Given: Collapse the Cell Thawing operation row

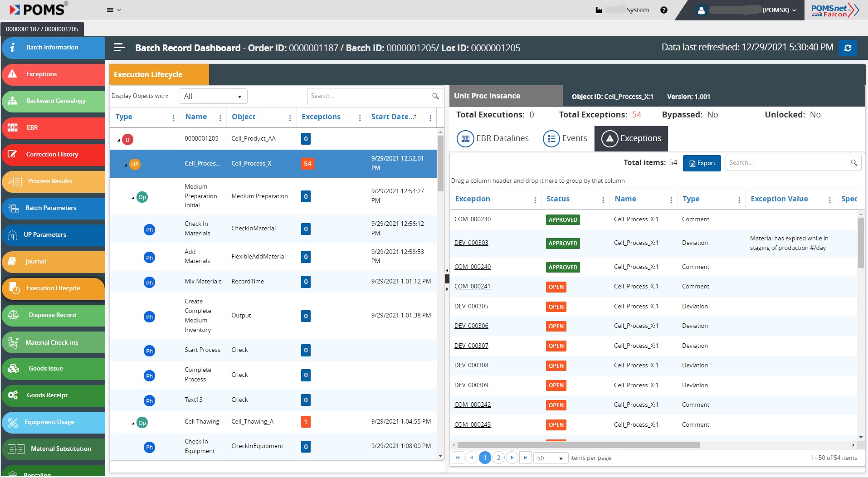Looking at the screenshot, I should point(133,424).
